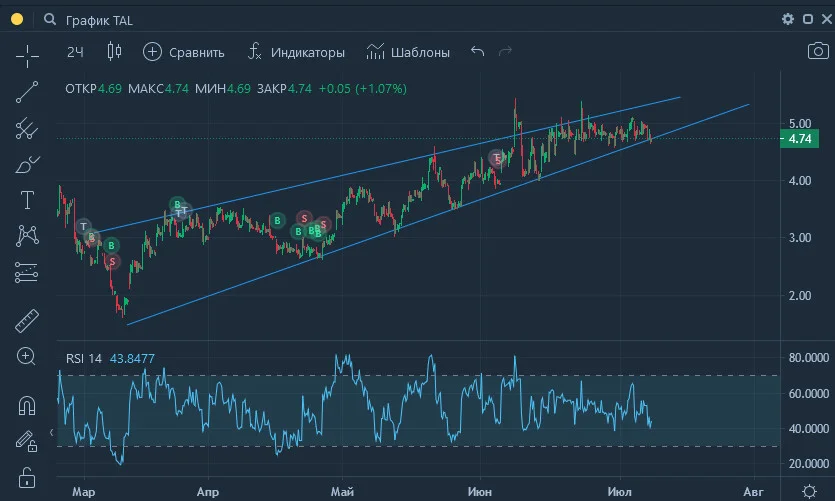
Task: Select the ruler measure tool
Action: [27, 321]
